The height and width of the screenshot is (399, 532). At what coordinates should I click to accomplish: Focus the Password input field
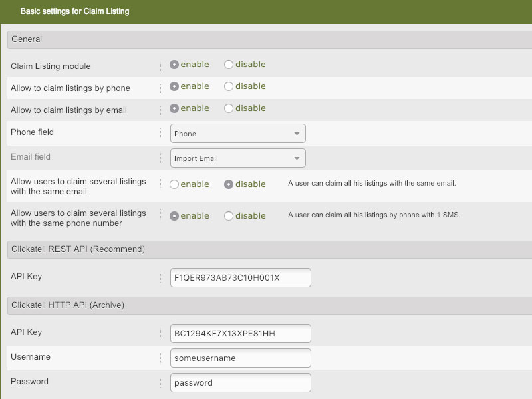pyautogui.click(x=240, y=383)
